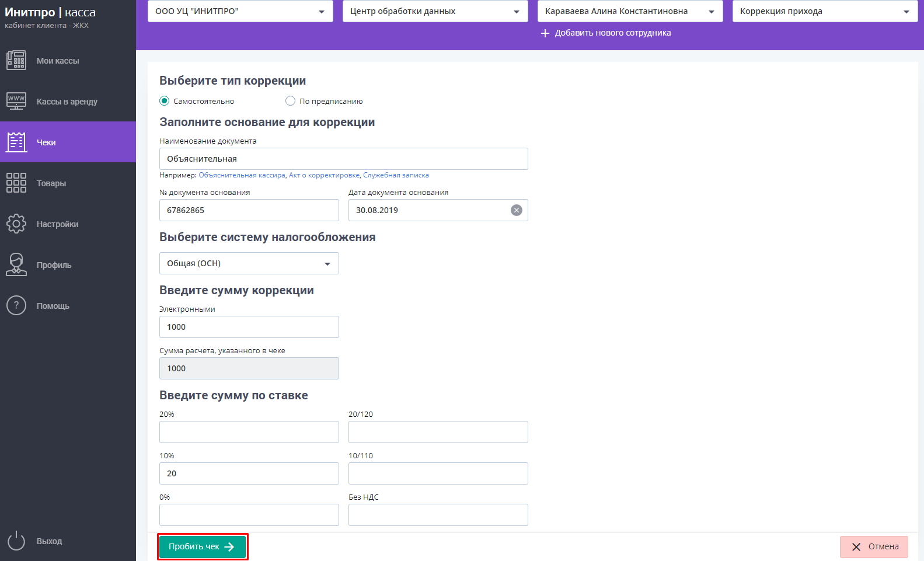This screenshot has width=924, height=561.
Task: Open the Коррекция прихода operation dropdown
Action: pyautogui.click(x=825, y=11)
